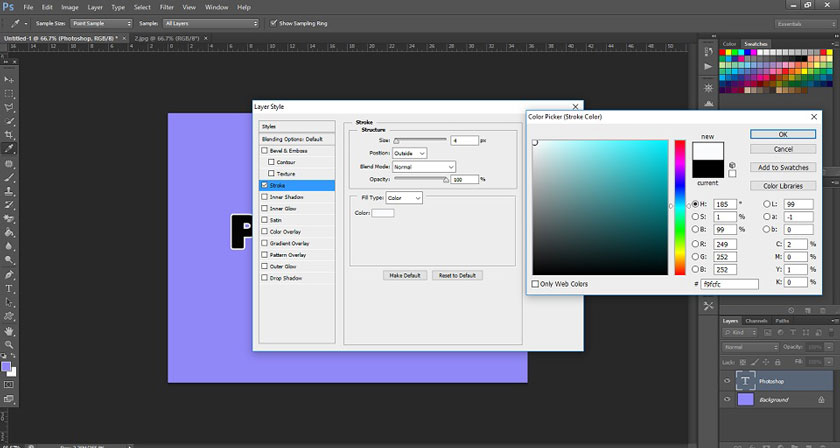Click Cancel in Color Picker

[x=783, y=149]
